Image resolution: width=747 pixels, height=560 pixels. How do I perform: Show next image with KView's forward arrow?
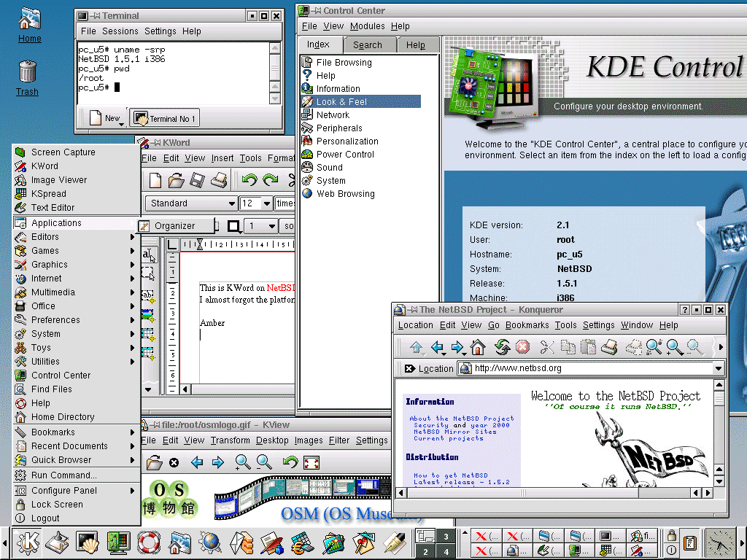217,462
